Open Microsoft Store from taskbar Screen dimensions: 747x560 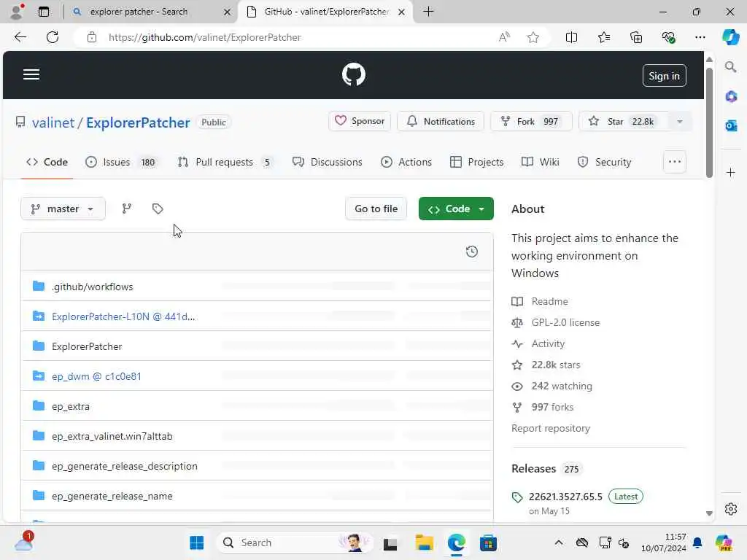(x=488, y=542)
